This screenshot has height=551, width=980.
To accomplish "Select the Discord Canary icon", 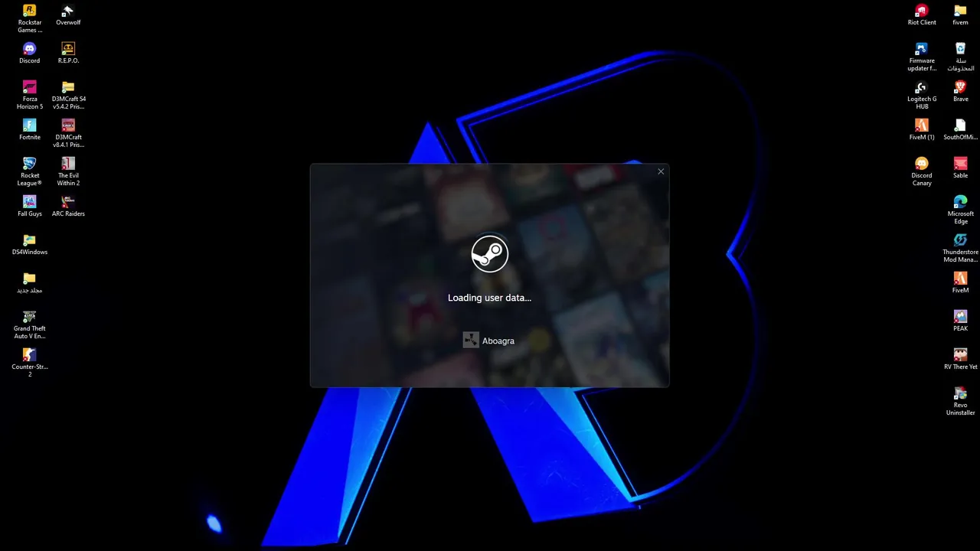I will click(x=922, y=164).
